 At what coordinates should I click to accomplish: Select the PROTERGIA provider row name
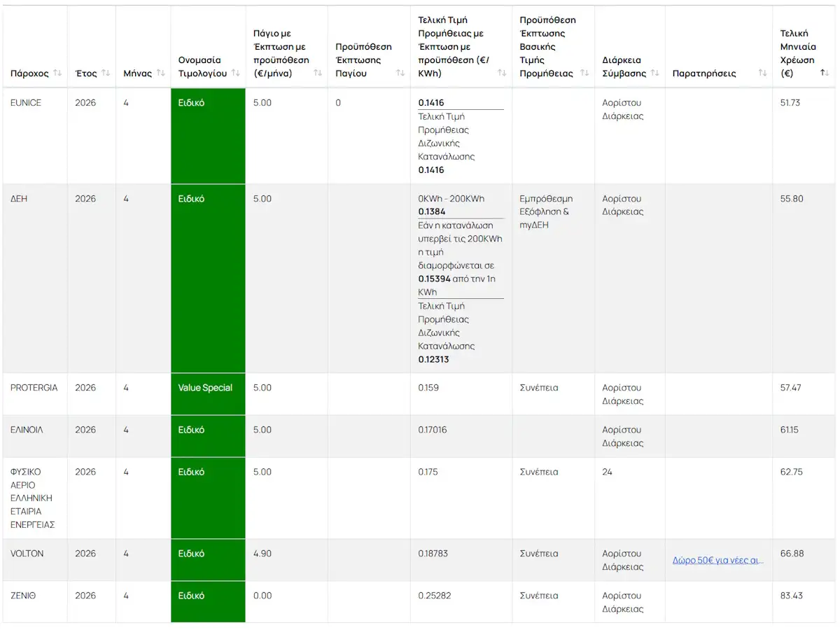point(34,388)
